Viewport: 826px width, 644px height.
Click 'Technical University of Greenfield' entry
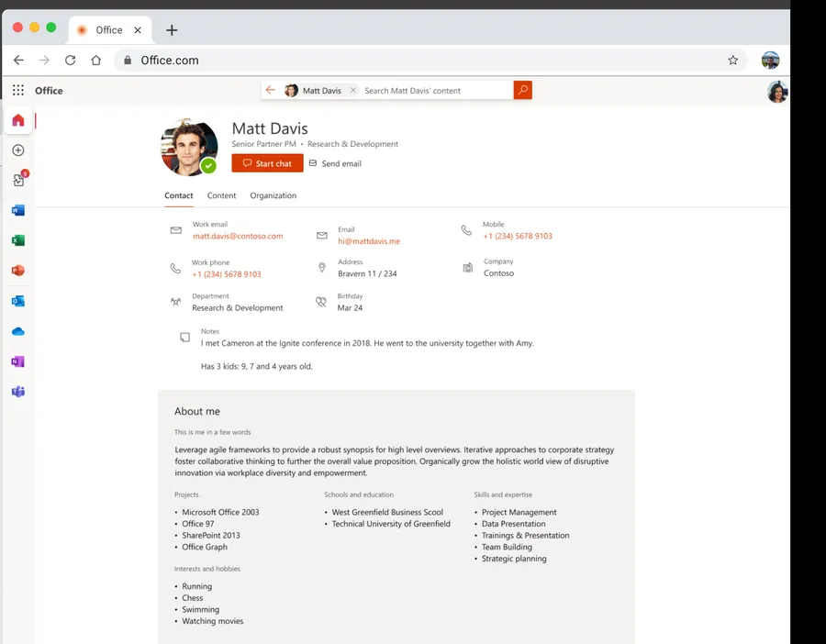[x=391, y=524]
